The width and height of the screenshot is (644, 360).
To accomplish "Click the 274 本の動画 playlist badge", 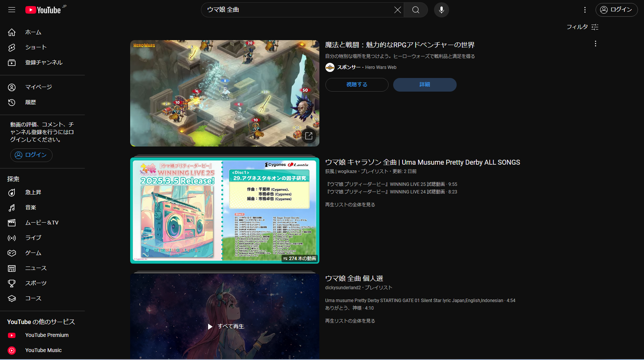I will pos(300,259).
